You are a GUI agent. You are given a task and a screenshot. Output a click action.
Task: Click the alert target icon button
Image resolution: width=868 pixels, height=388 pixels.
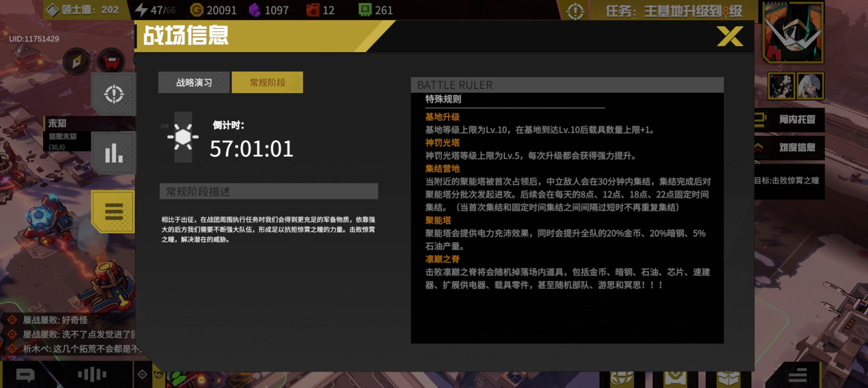[114, 94]
